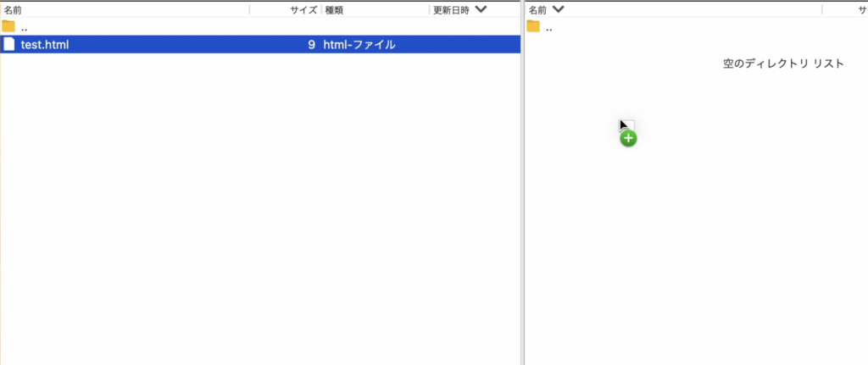Toggle sort arrow beside 更新日時 header
The width and height of the screenshot is (868, 365).
(x=481, y=9)
